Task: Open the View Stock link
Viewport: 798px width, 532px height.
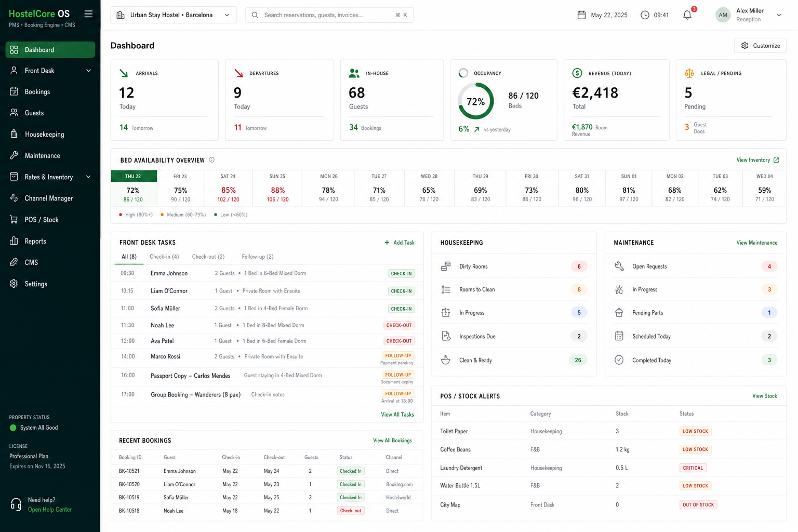Action: [765, 396]
